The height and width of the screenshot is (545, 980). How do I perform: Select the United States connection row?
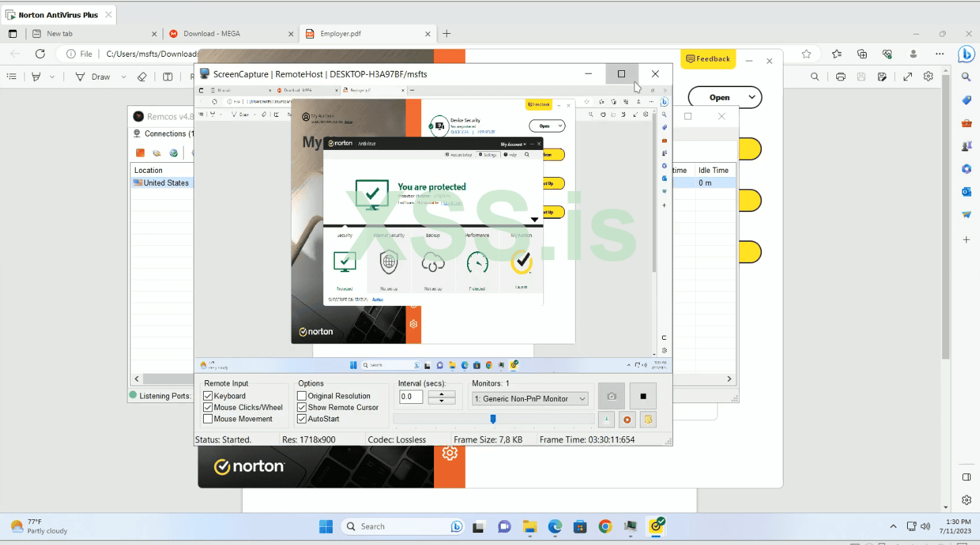161,183
